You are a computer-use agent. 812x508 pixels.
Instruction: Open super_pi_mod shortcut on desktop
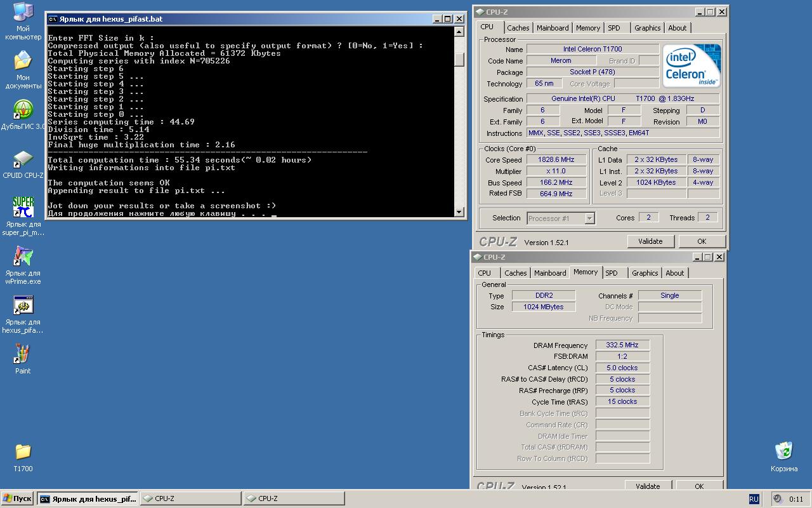pos(23,216)
